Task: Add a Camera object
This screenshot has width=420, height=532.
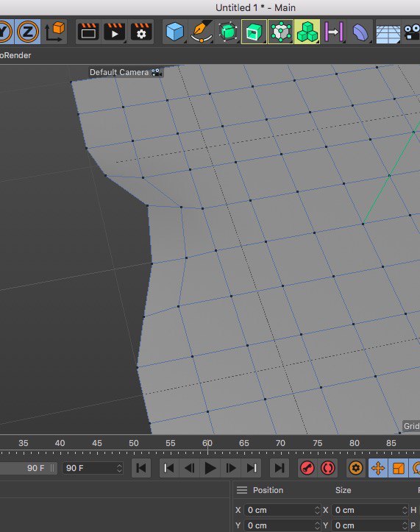Action: coord(412,32)
